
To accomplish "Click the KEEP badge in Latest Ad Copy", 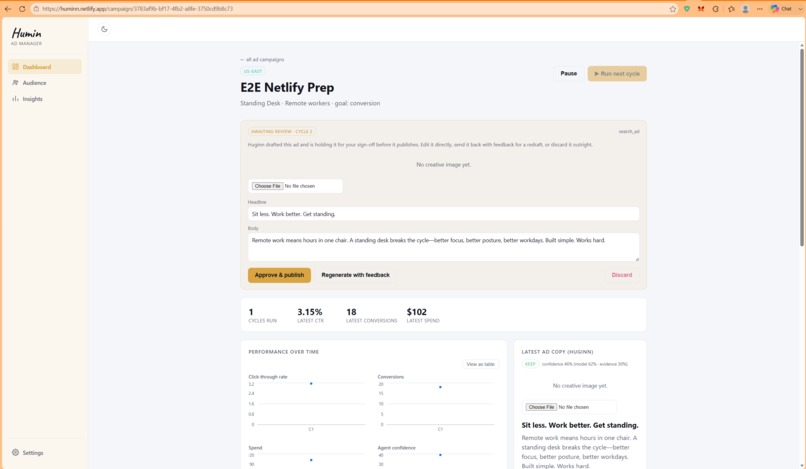I will (x=530, y=364).
